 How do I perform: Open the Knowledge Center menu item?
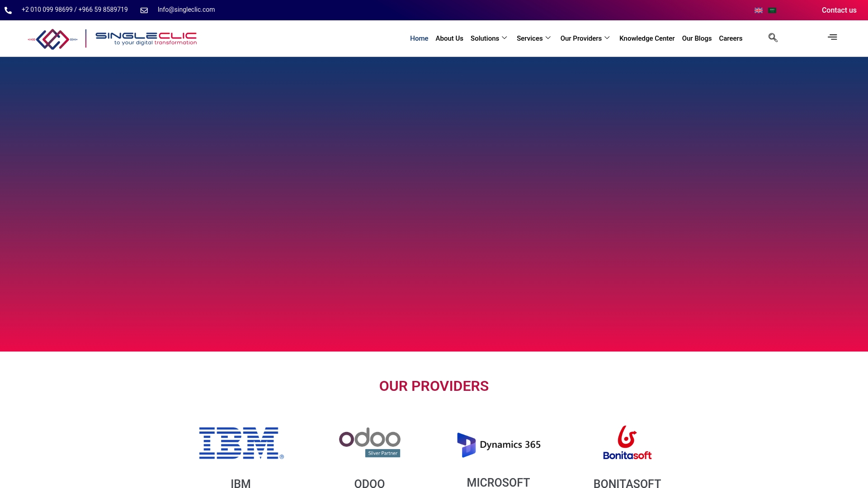pyautogui.click(x=646, y=38)
